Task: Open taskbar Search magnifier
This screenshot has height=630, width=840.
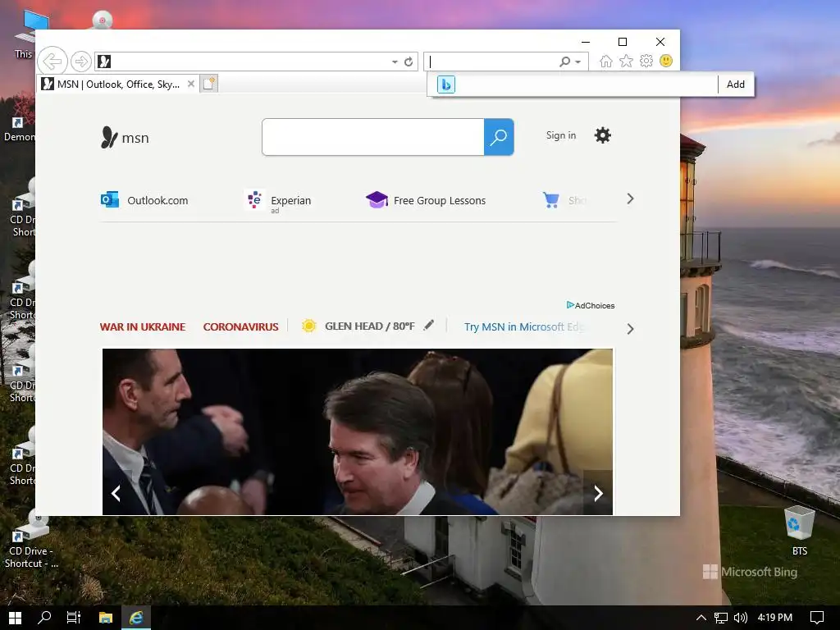Action: click(x=44, y=618)
